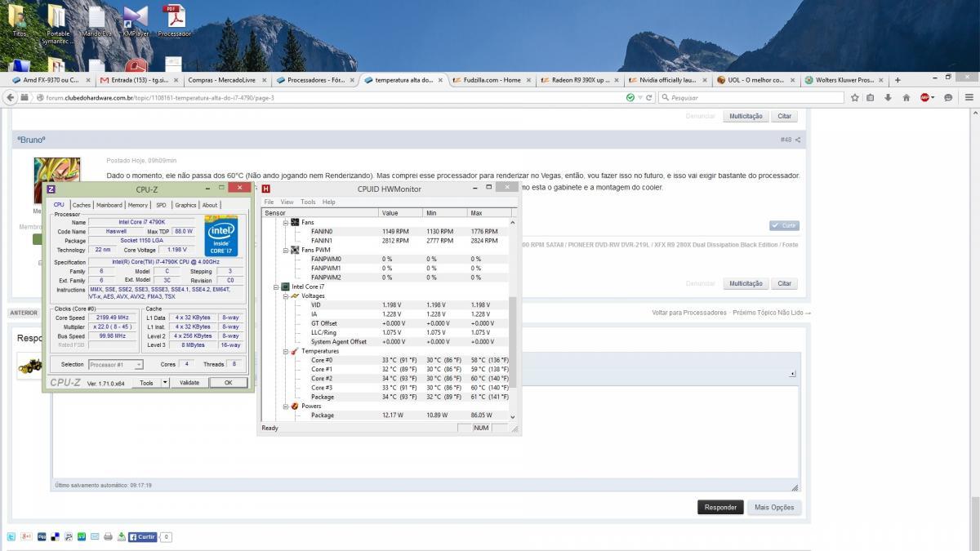Switch to the Fudzilla.com Home browser tab
The width and height of the screenshot is (980, 551).
pyautogui.click(x=491, y=80)
